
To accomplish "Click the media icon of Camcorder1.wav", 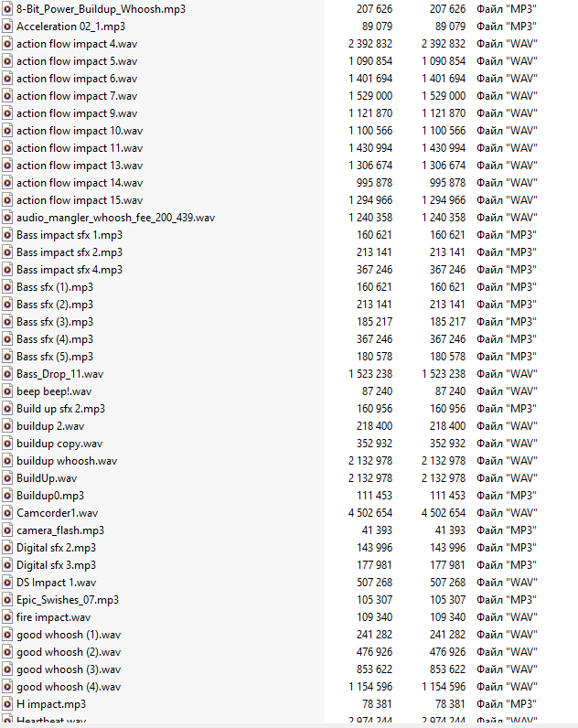I will pyautogui.click(x=7, y=513).
